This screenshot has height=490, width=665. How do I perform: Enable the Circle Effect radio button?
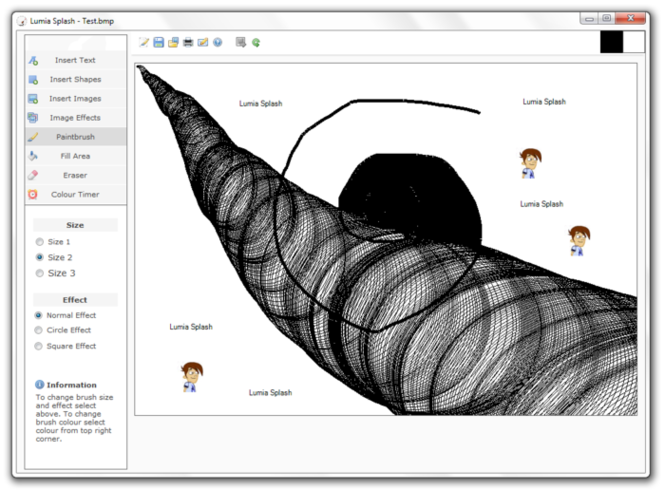[40, 330]
